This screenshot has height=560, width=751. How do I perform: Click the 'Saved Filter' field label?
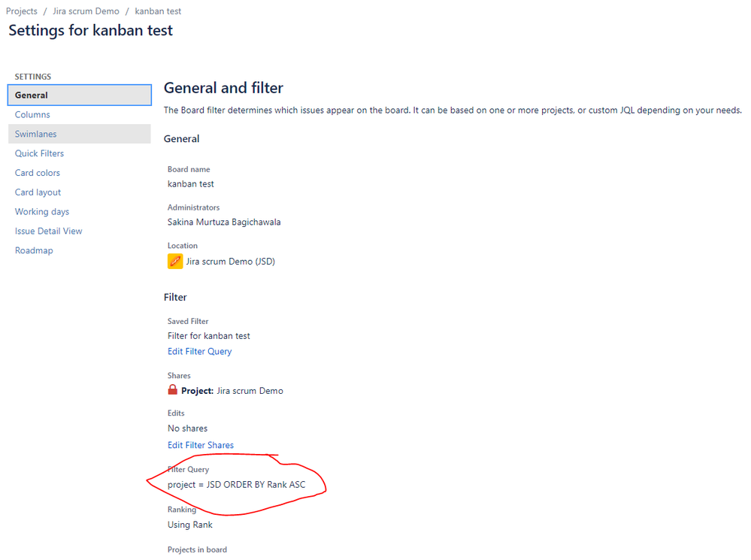click(x=188, y=322)
